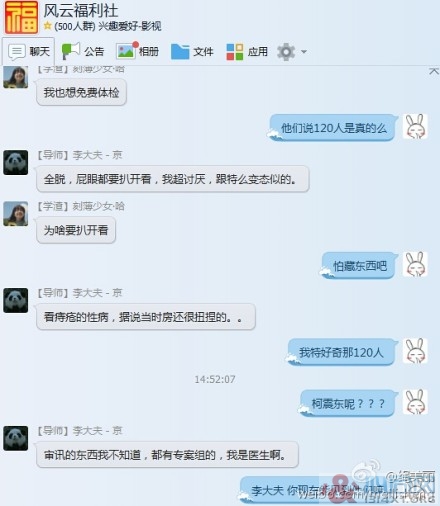Switch to the 聊天 tab
Screen dimensions: 440x506
point(28,51)
